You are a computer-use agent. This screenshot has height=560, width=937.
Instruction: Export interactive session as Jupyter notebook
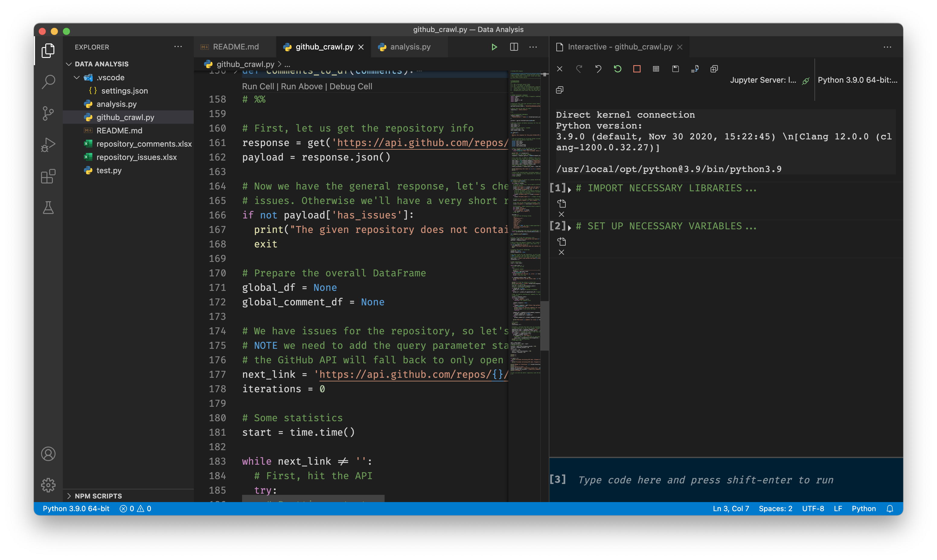695,69
